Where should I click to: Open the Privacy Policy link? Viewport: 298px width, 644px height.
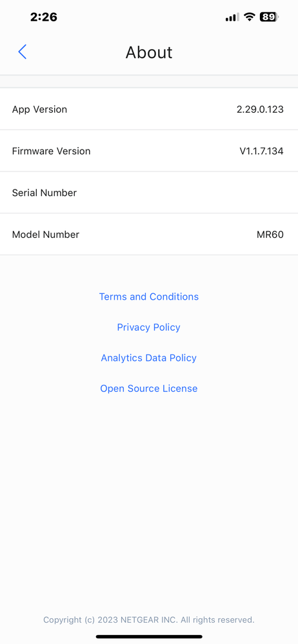tap(149, 327)
